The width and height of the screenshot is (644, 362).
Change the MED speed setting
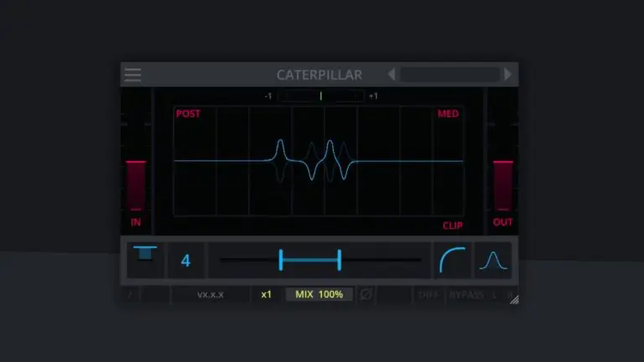point(448,114)
